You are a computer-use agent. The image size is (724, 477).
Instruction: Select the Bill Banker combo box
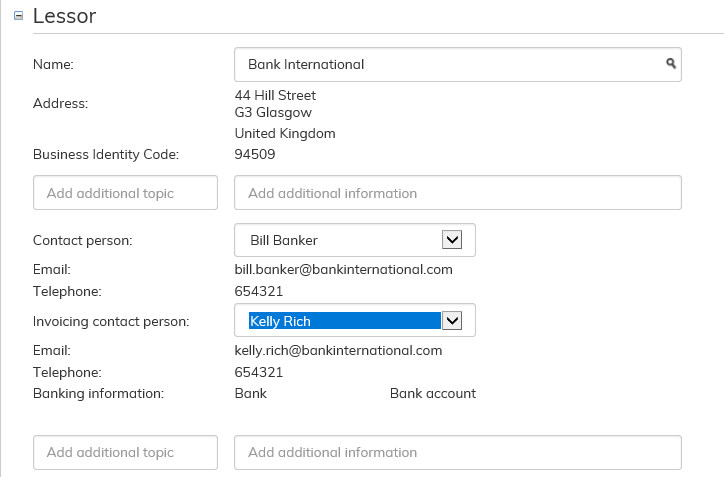[340, 240]
